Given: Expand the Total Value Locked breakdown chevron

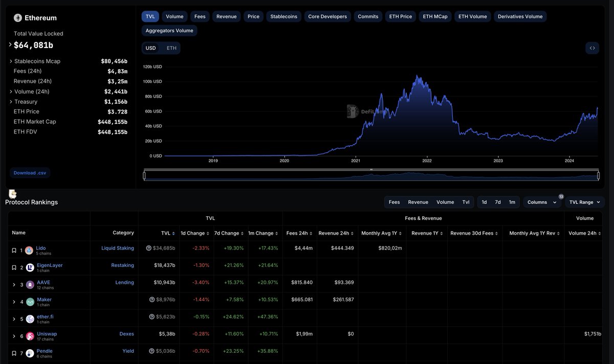Looking at the screenshot, I should click(10, 45).
